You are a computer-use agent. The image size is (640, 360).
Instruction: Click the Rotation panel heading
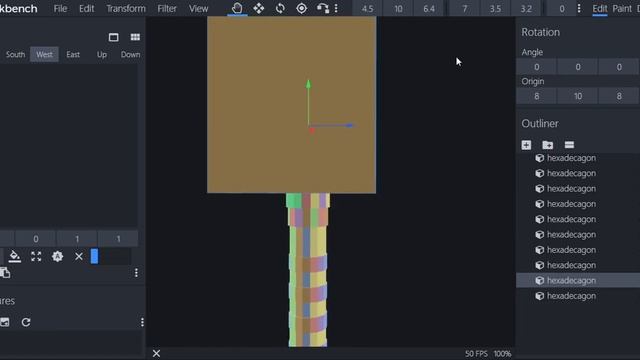540,32
